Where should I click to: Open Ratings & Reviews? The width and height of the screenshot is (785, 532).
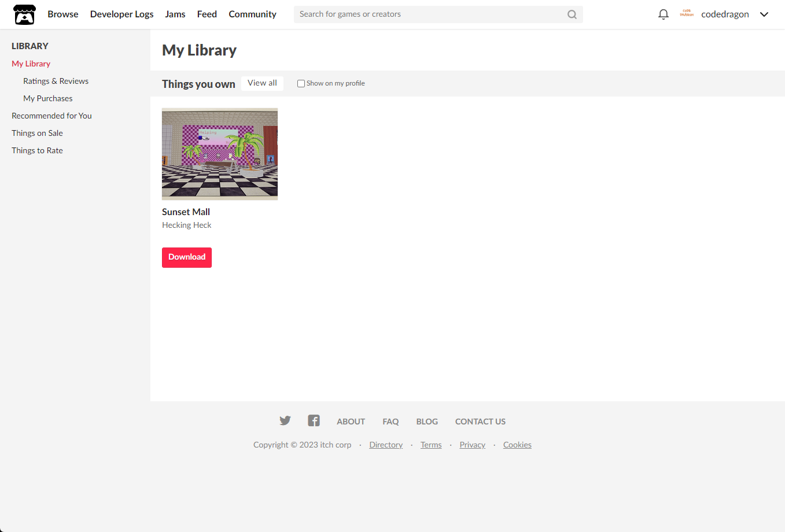pos(56,81)
